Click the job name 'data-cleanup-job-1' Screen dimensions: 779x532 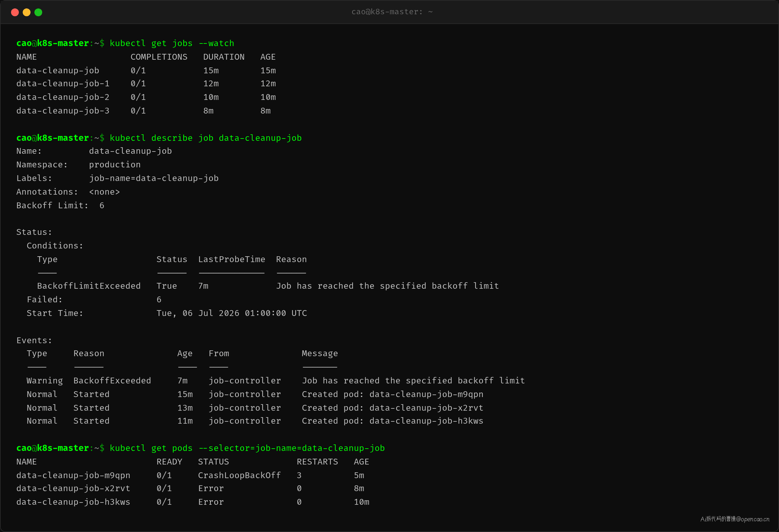click(x=63, y=83)
